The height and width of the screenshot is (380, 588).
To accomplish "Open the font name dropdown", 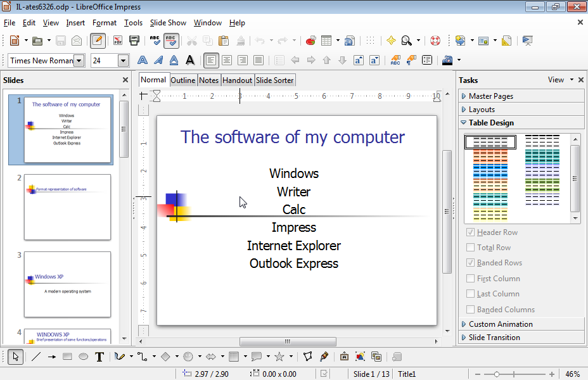I will 79,61.
